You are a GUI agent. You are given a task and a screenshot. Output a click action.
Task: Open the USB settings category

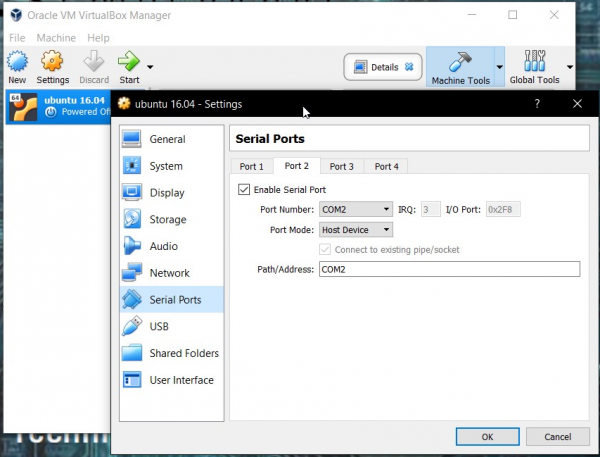pos(159,326)
